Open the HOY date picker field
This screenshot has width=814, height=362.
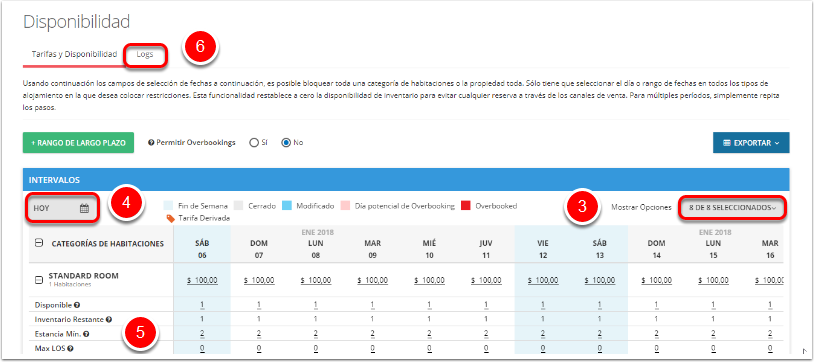pos(62,208)
